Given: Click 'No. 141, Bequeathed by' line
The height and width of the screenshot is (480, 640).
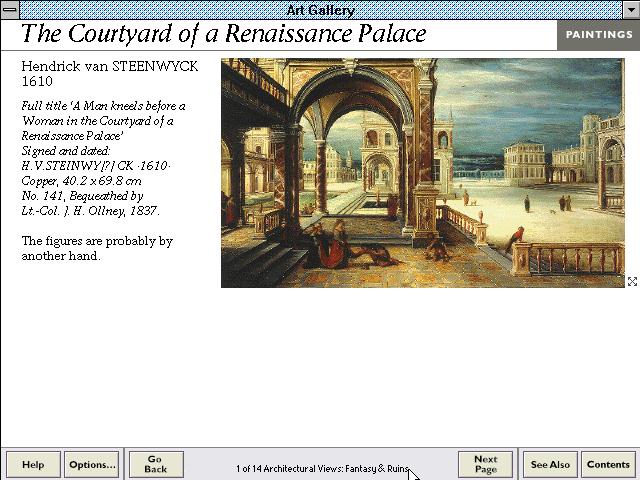Looking at the screenshot, I should [82, 196].
